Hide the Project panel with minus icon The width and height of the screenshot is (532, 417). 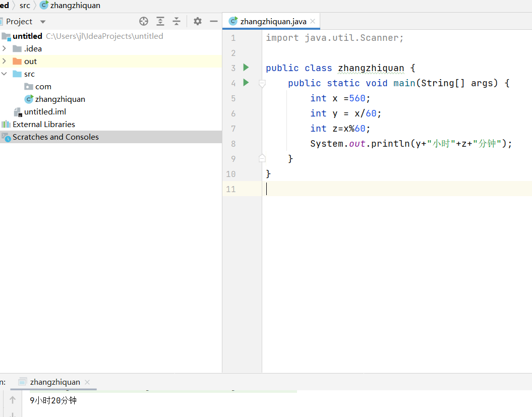(x=214, y=21)
